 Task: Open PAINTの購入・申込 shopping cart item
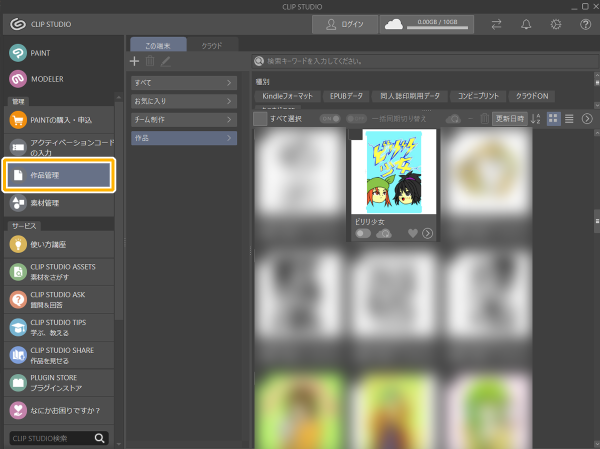(59, 120)
